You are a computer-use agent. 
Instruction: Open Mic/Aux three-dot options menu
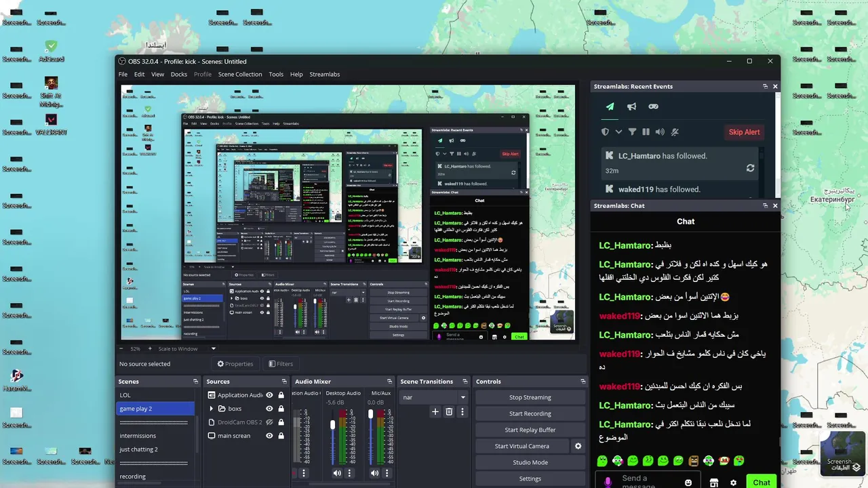point(388,473)
